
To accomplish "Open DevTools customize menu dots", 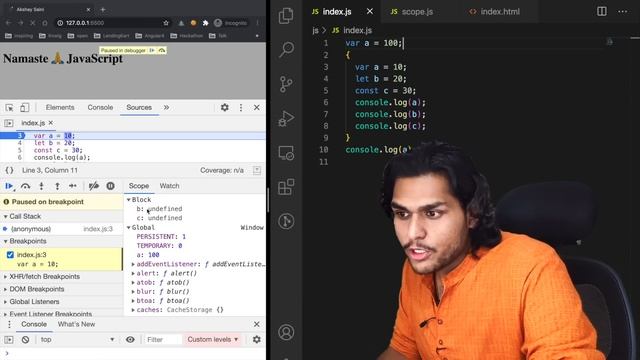I will [241, 107].
